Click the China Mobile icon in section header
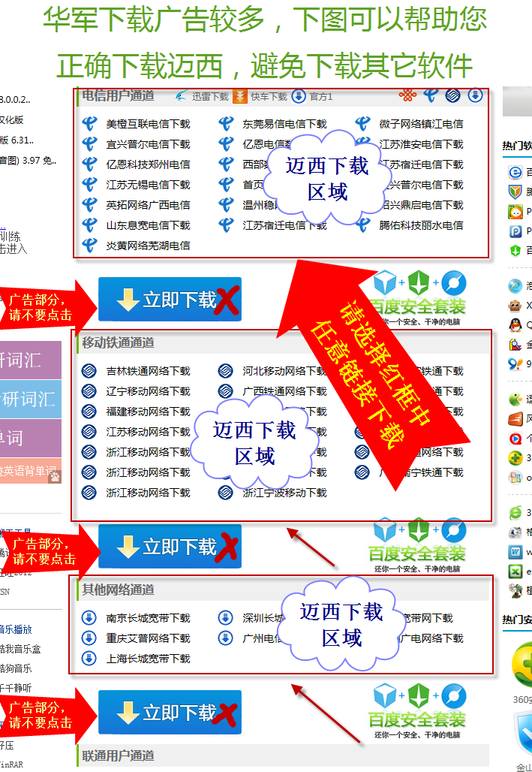 pos(452,95)
